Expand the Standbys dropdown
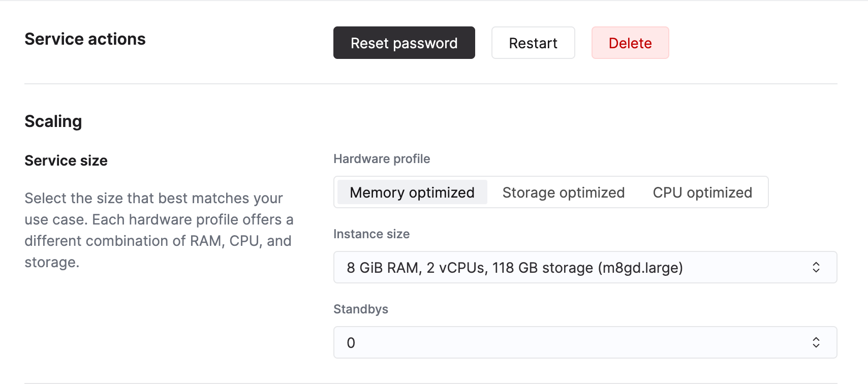 coord(584,343)
